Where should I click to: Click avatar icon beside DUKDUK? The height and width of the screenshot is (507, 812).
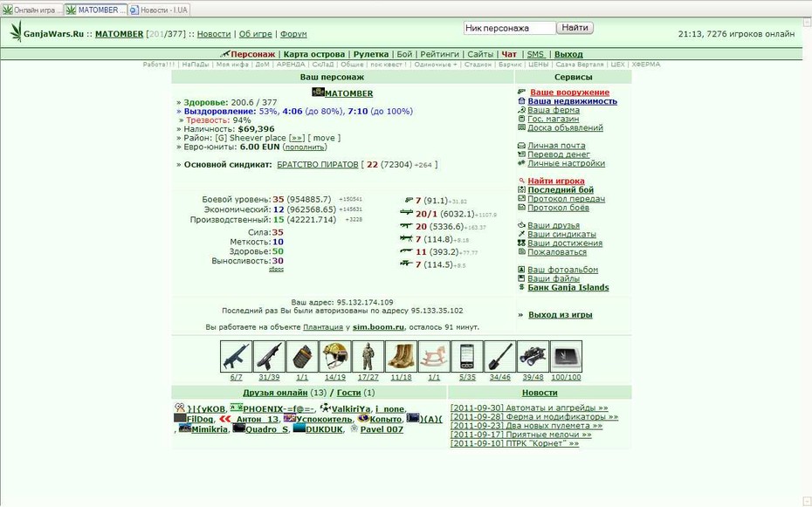[299, 428]
